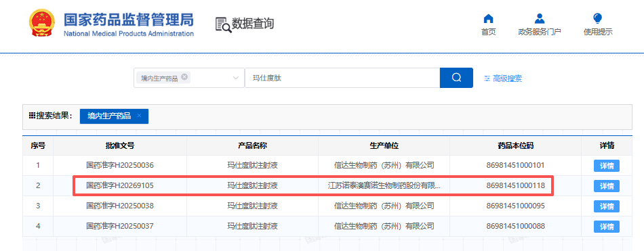Select cell 国药准字H20250036
644x251 pixels.
pos(120,166)
